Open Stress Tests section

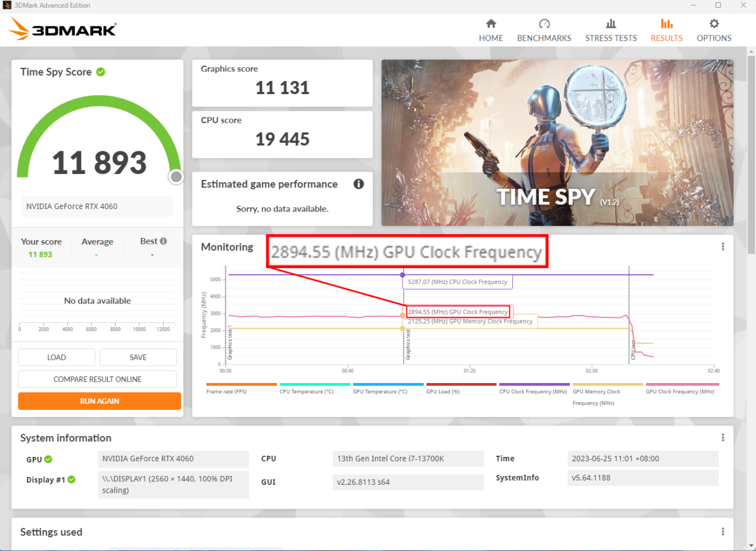[x=611, y=30]
